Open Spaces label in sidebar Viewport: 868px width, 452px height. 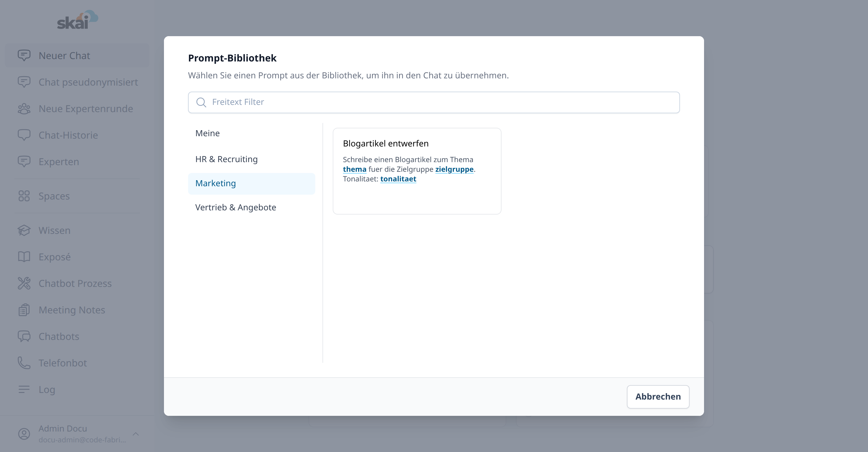coord(54,196)
